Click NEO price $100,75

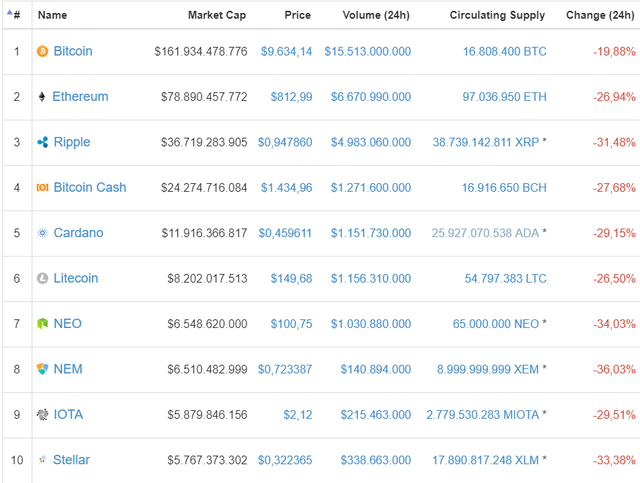pos(291,324)
